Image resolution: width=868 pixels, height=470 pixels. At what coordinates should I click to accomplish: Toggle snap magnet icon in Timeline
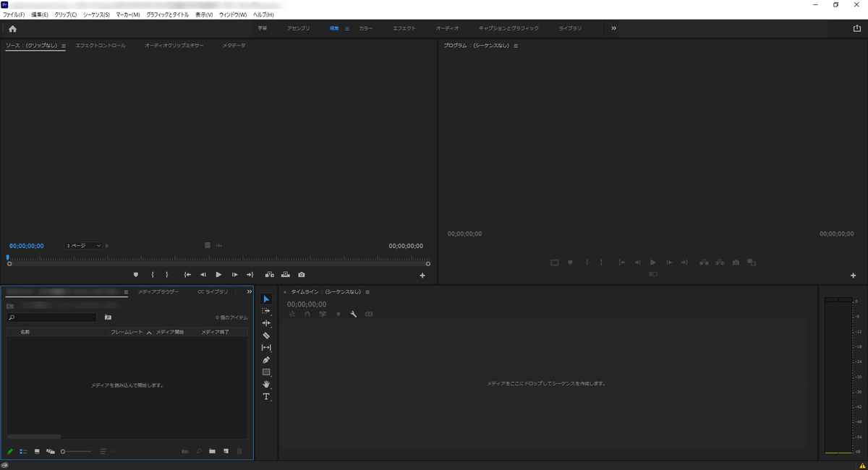307,315
